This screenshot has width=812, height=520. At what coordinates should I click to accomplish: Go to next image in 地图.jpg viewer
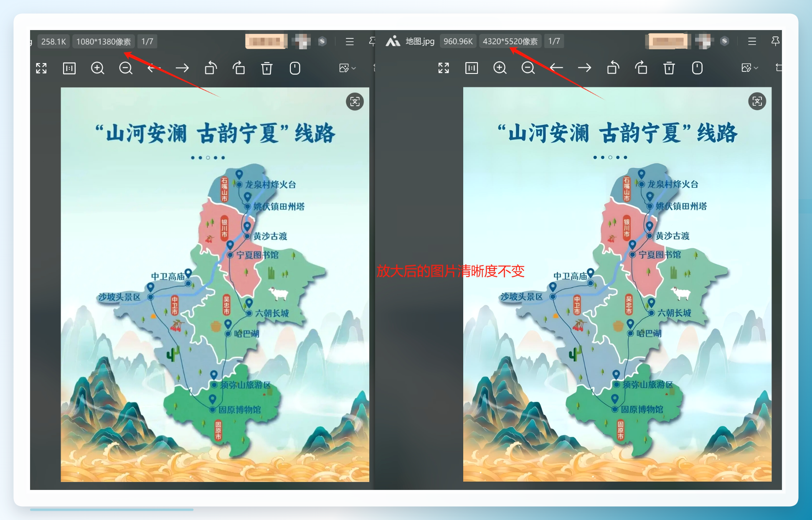584,68
